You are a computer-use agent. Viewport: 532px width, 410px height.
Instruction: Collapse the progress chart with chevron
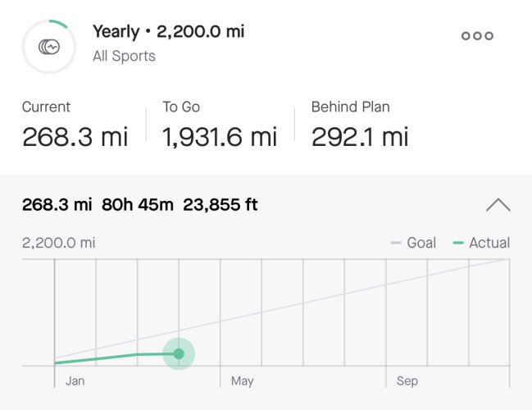tap(498, 205)
